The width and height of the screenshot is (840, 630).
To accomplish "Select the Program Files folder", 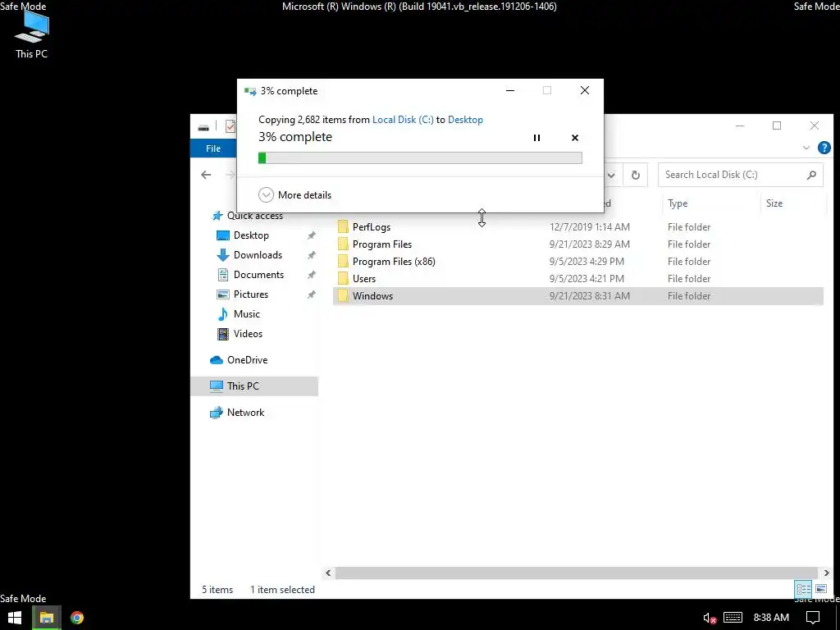I will pyautogui.click(x=382, y=244).
